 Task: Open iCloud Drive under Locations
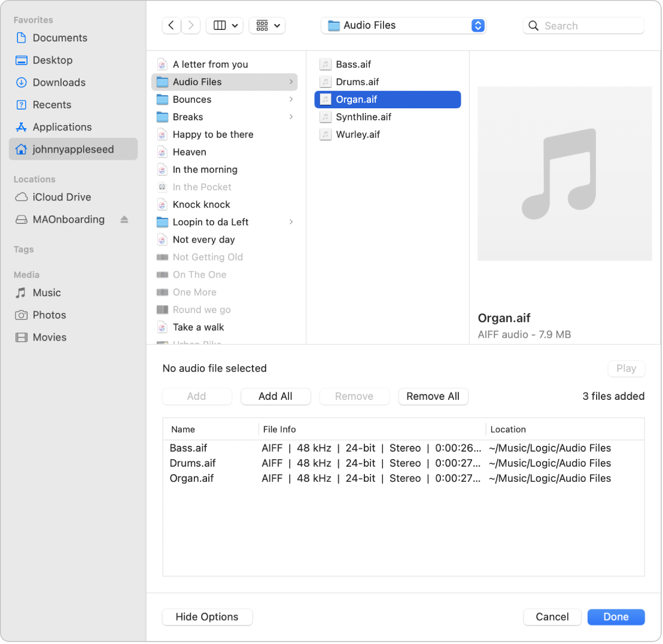(x=60, y=197)
